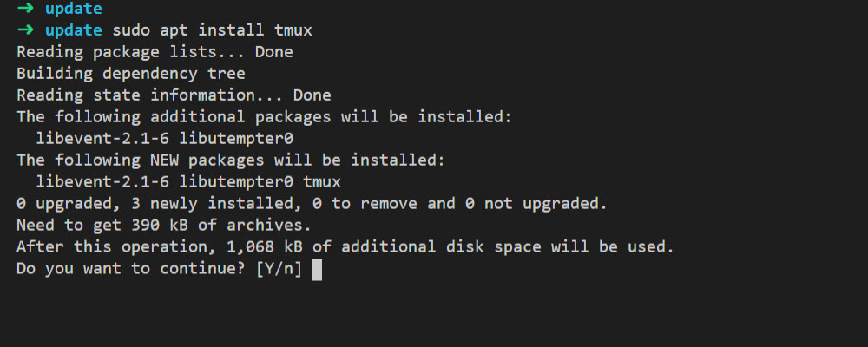Click the "update" directory name on the first line
Screen dimensions: 868x347
(73, 9)
